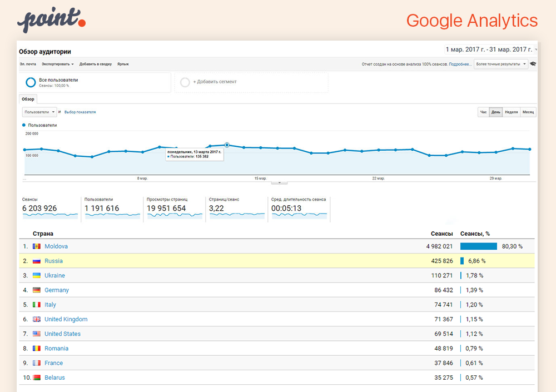Click the 35 275 sessions value
Viewport: 556px width, 392px height.
coord(444,378)
